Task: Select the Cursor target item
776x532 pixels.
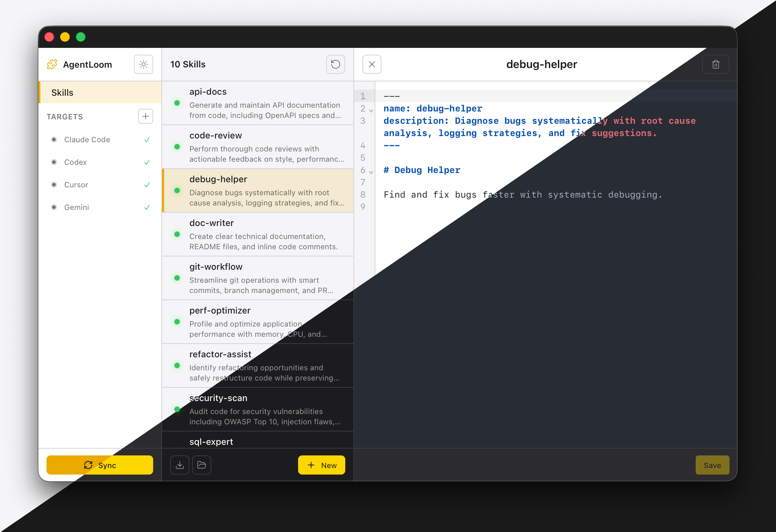Action: pyautogui.click(x=76, y=185)
